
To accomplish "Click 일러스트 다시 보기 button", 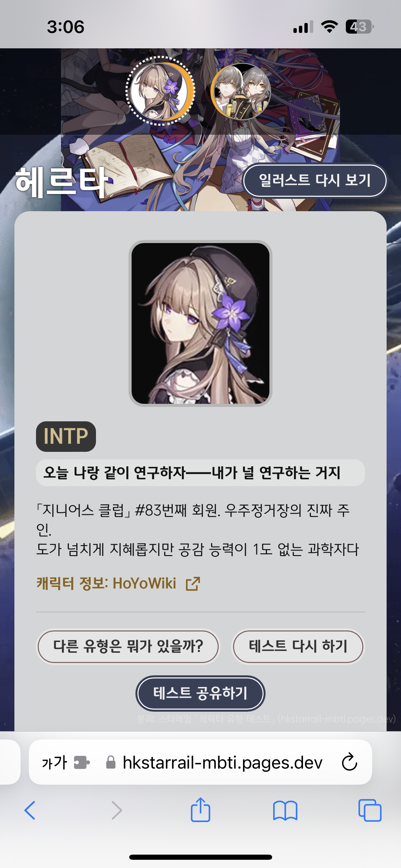I will [x=315, y=181].
